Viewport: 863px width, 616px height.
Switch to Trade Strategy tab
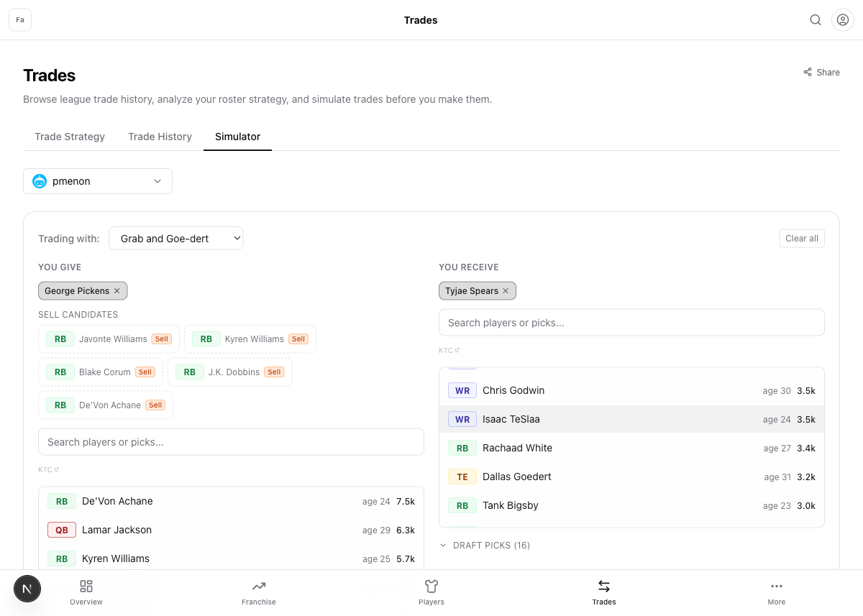tap(70, 137)
